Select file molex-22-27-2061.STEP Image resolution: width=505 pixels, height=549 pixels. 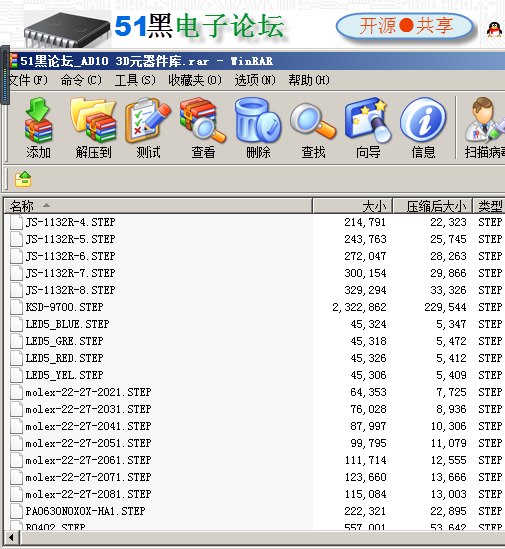[x=88, y=460]
